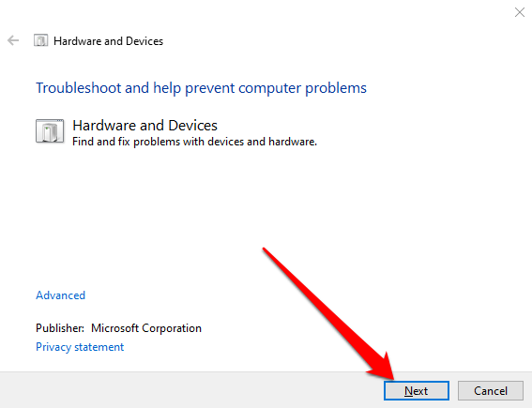Click the window title text beside back arrow
Viewport: 532px width, 408px height.
pos(108,41)
